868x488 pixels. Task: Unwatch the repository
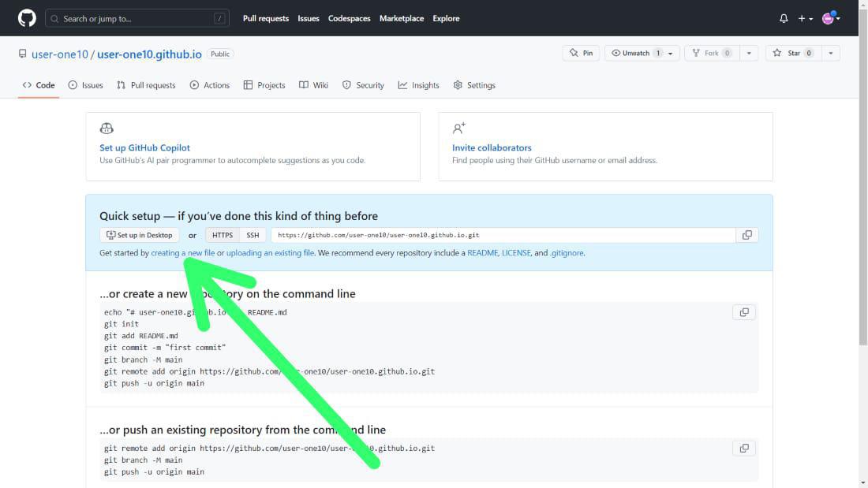pos(634,53)
